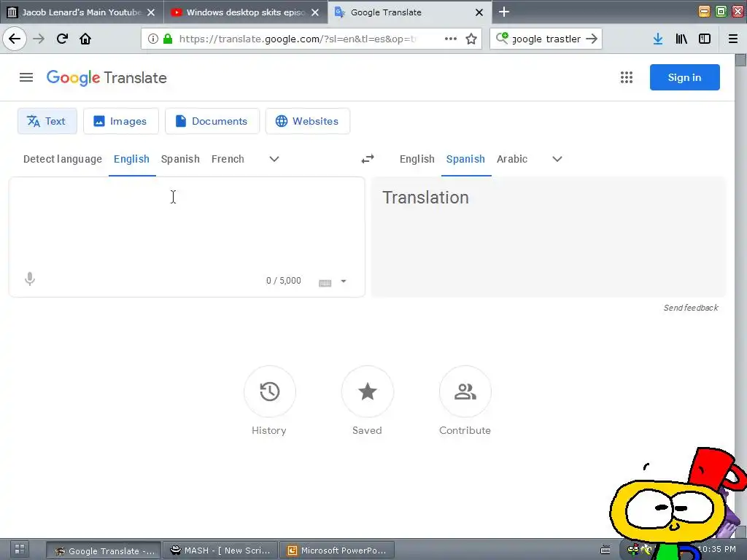
Task: Open the Contribute page
Action: [x=465, y=392]
